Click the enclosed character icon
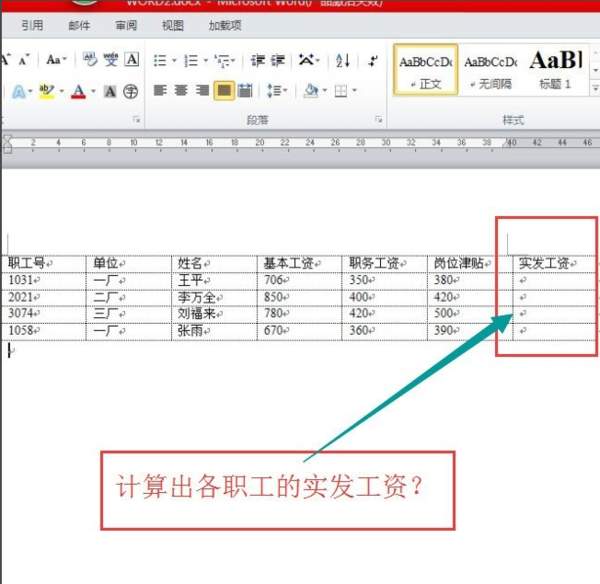Image resolution: width=600 pixels, height=584 pixels. 130,91
